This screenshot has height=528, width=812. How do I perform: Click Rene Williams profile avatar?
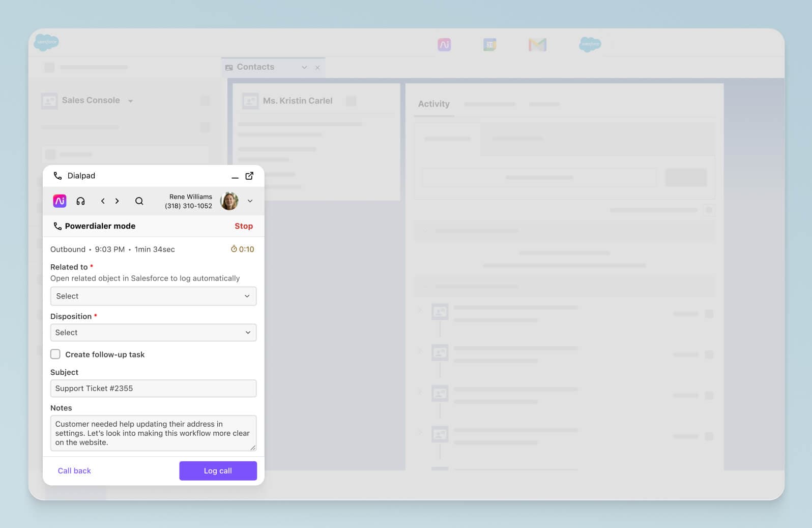point(229,201)
